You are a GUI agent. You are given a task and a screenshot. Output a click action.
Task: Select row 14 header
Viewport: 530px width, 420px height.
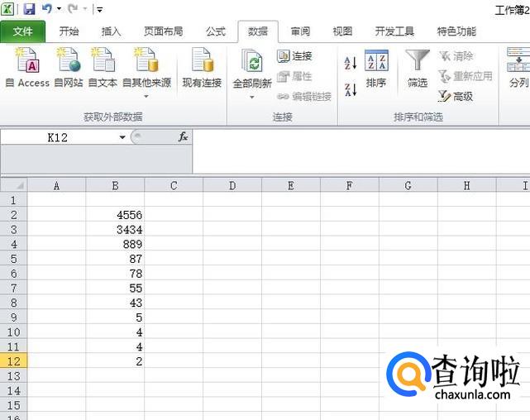pyautogui.click(x=13, y=390)
